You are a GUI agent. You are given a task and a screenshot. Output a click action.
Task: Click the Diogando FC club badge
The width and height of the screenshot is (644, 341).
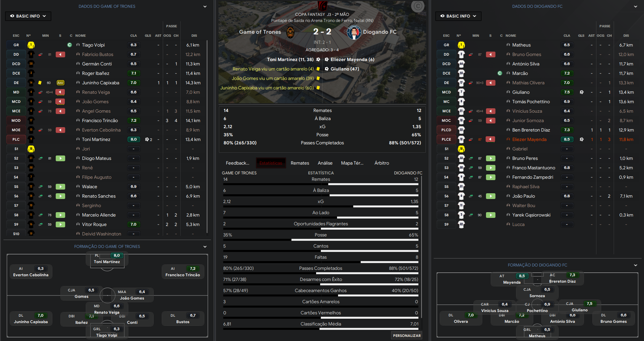[354, 32]
